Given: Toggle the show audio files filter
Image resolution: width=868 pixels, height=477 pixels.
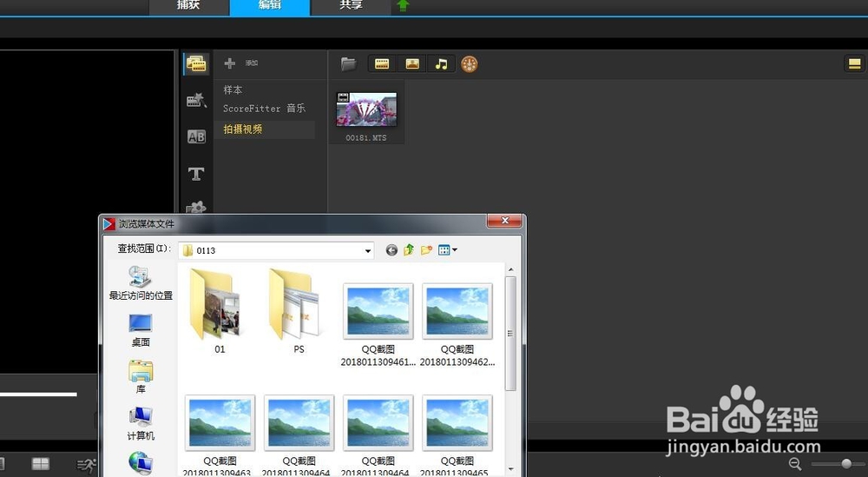Looking at the screenshot, I should click(x=441, y=63).
